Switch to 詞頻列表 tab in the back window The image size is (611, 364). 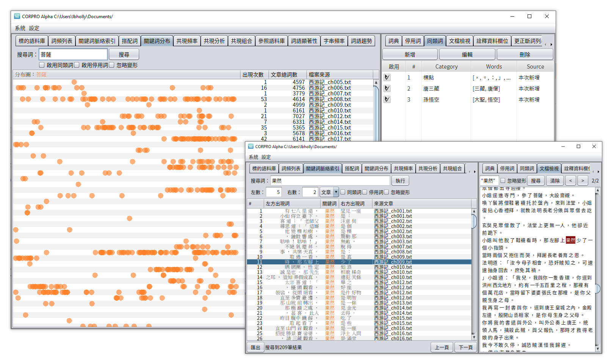tap(62, 41)
